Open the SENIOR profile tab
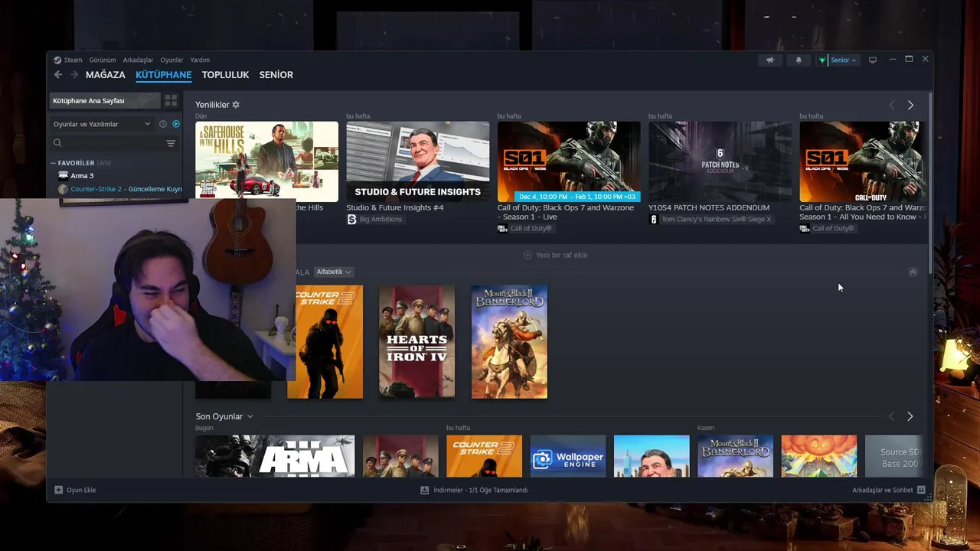Viewport: 980px width, 551px height. [x=276, y=75]
